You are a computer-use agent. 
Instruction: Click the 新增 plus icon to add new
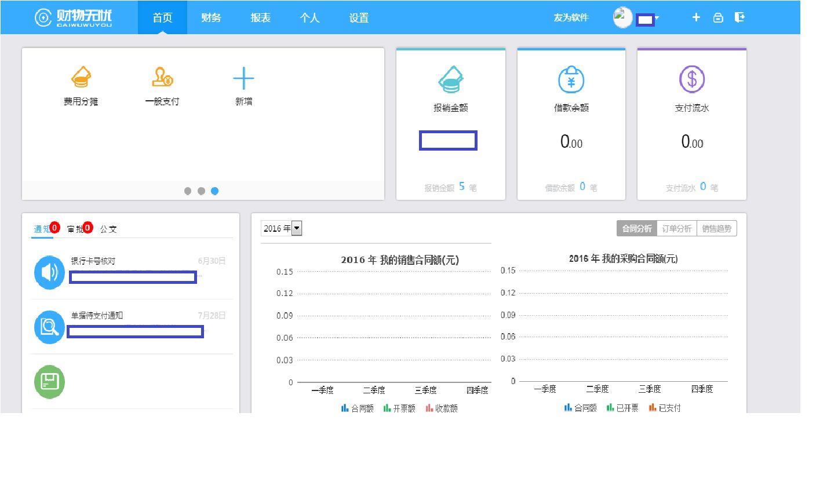[243, 76]
